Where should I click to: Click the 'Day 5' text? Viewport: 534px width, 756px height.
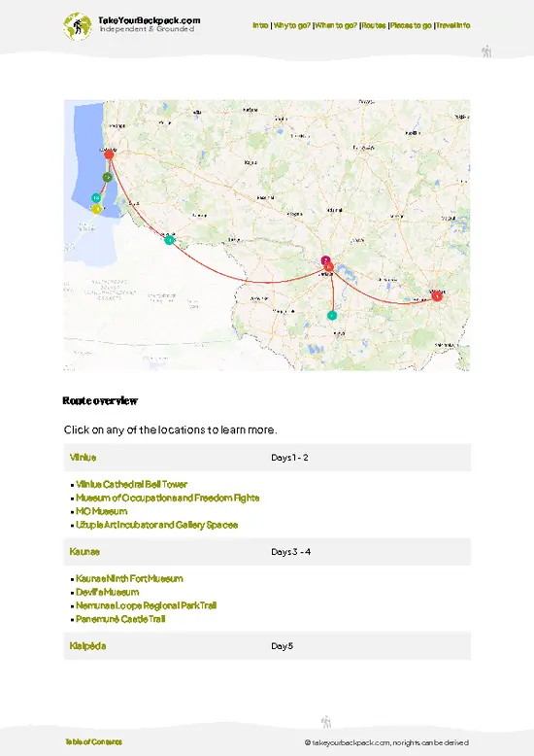click(x=282, y=646)
